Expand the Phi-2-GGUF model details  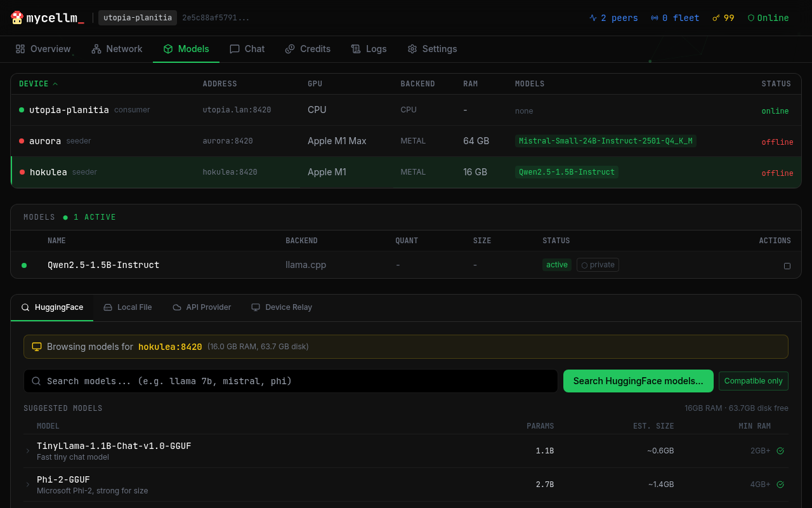coord(27,484)
